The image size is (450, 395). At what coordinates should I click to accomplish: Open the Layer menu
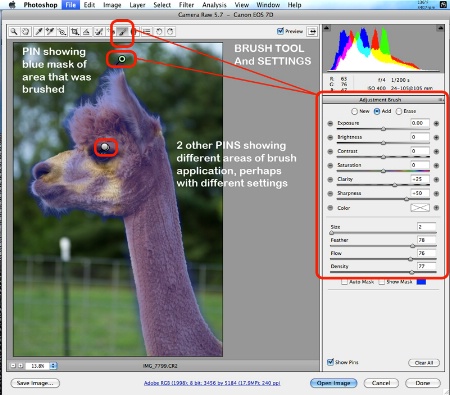[x=137, y=5]
